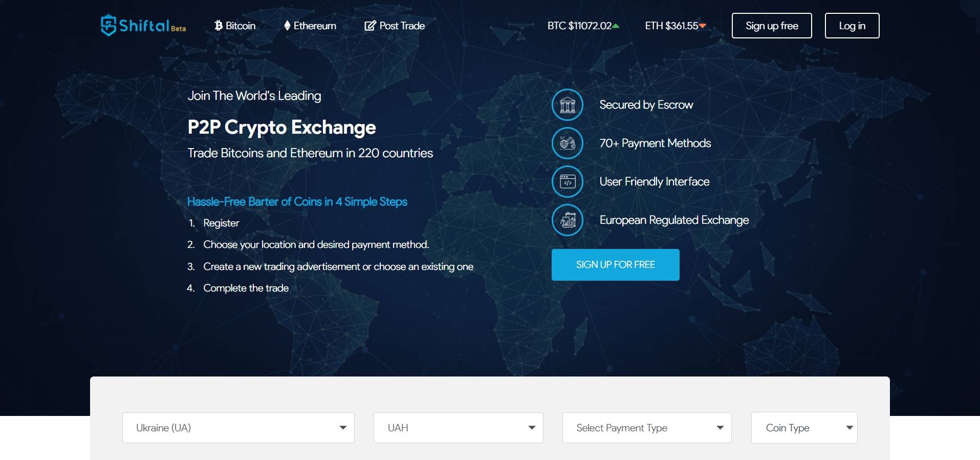This screenshot has height=460, width=980.
Task: Click the P2P Crypto Exchange heading
Action: (x=281, y=128)
